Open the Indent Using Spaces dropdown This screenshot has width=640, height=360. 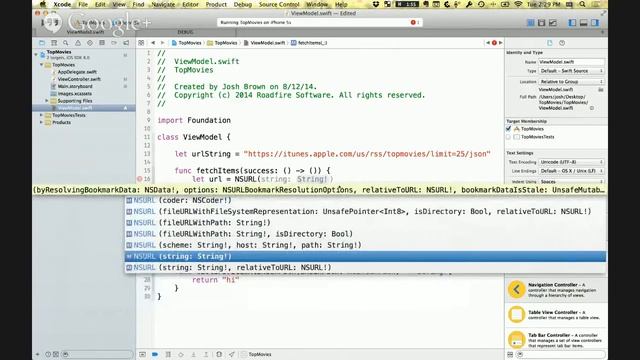pyautogui.click(x=571, y=182)
